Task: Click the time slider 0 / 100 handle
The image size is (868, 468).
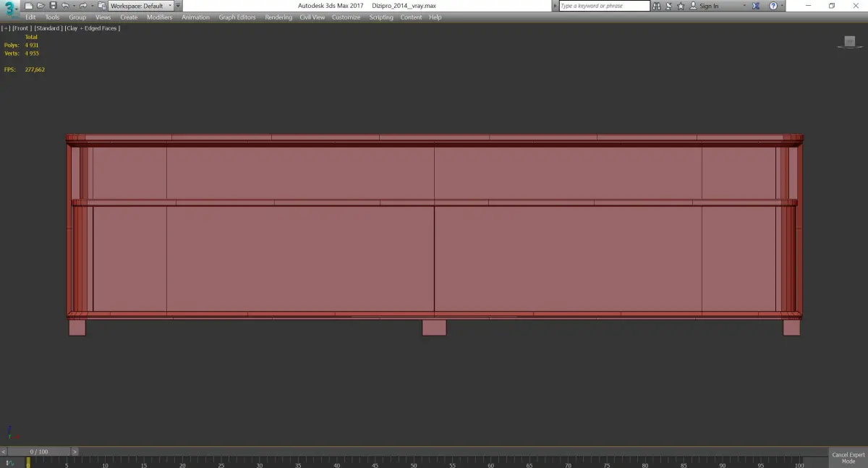Action: (39, 451)
